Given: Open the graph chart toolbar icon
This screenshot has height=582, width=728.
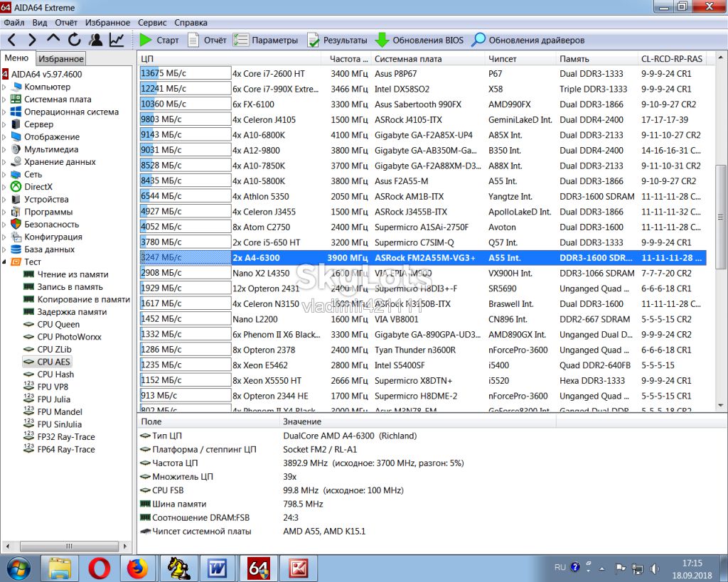Looking at the screenshot, I should (117, 40).
